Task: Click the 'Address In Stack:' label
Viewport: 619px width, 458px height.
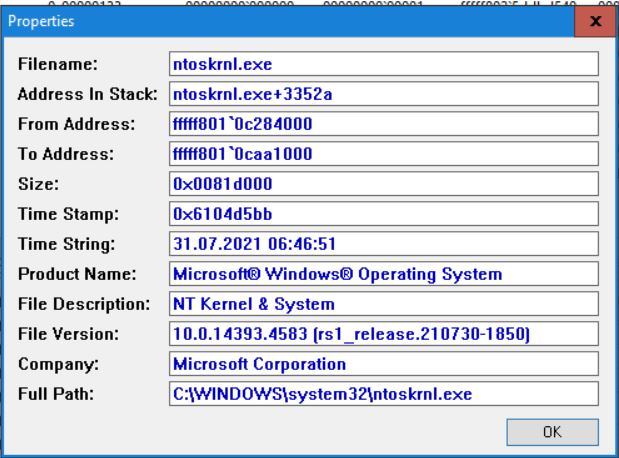Action: pos(88,94)
